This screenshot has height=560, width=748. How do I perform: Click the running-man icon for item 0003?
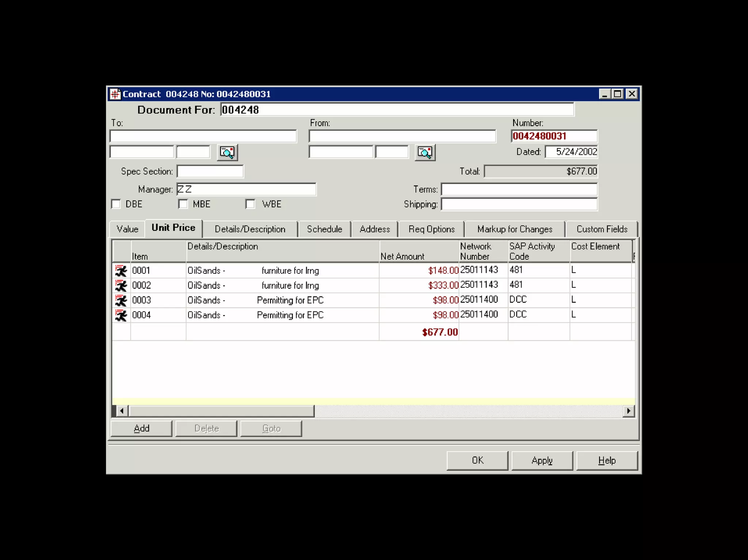pyautogui.click(x=121, y=300)
